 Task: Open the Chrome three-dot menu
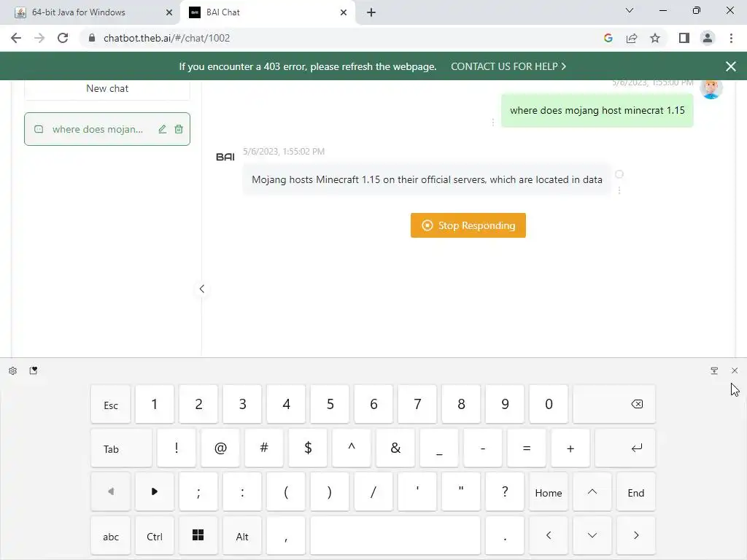click(x=731, y=38)
